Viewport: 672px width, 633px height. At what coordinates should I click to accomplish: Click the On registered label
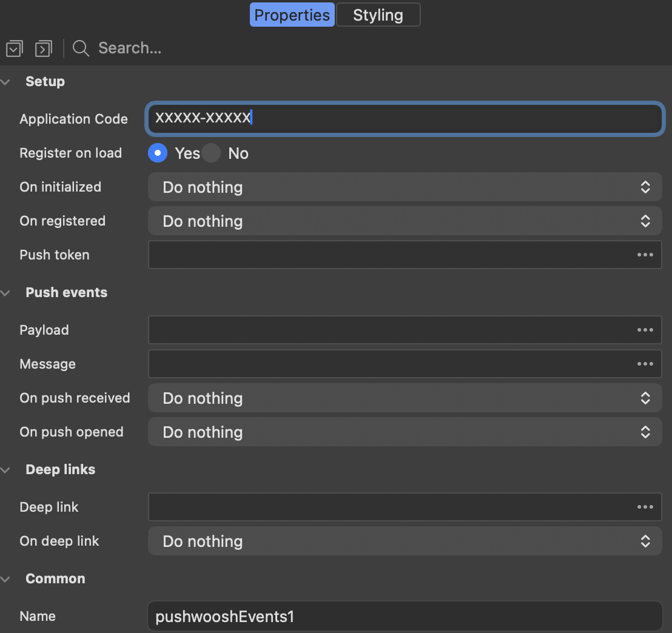(62, 221)
